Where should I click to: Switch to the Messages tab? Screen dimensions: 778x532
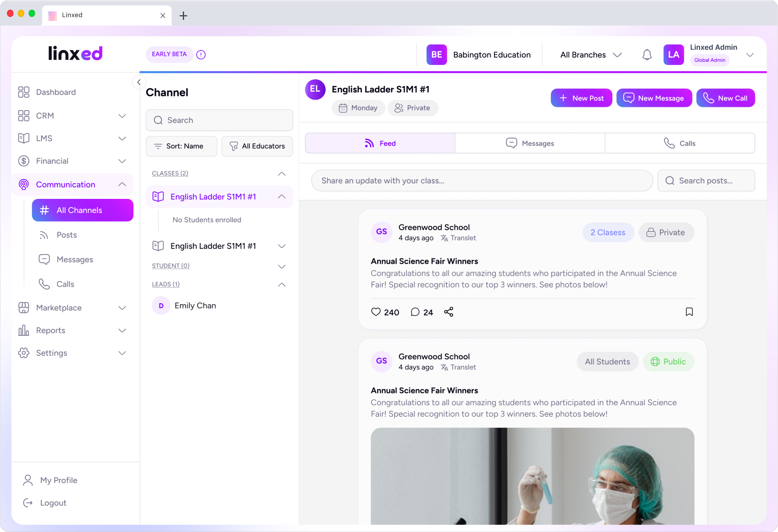[530, 143]
